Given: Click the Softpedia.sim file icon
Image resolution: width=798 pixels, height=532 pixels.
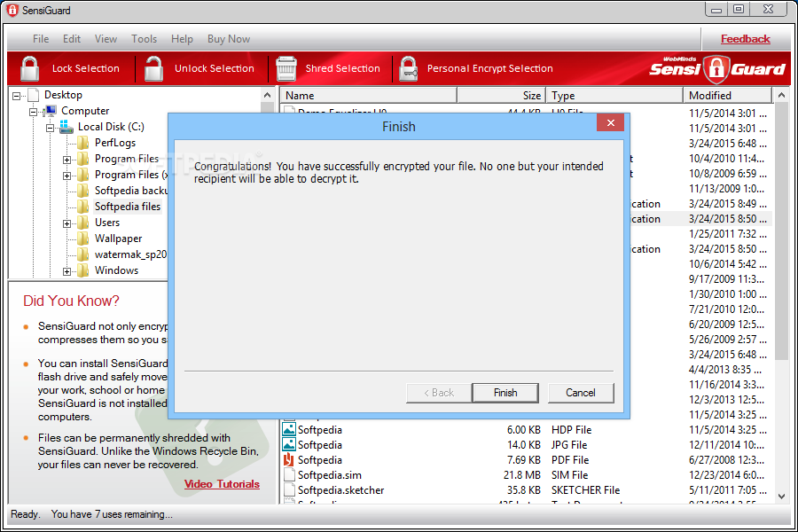Looking at the screenshot, I should tap(289, 474).
